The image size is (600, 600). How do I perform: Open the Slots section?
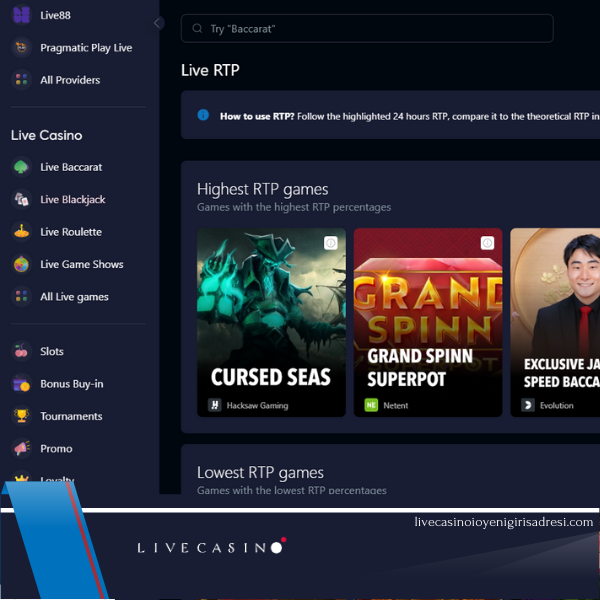(52, 351)
